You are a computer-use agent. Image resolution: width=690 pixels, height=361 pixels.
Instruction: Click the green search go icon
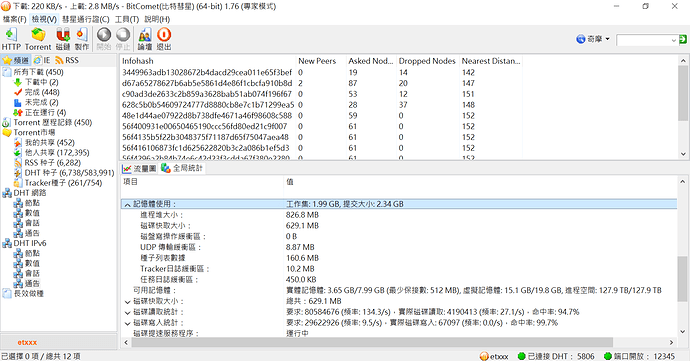tap(683, 39)
